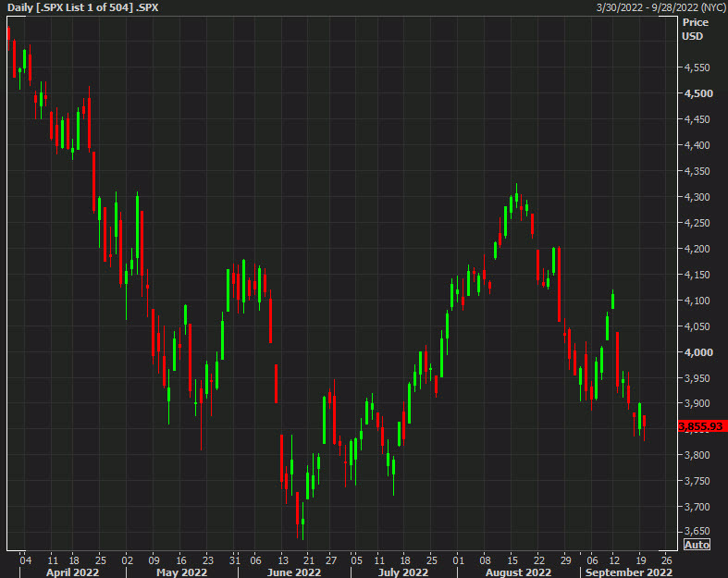Viewport: 728px width, 578px height.
Task: Click the 3,800 price axis label
Action: (697, 455)
